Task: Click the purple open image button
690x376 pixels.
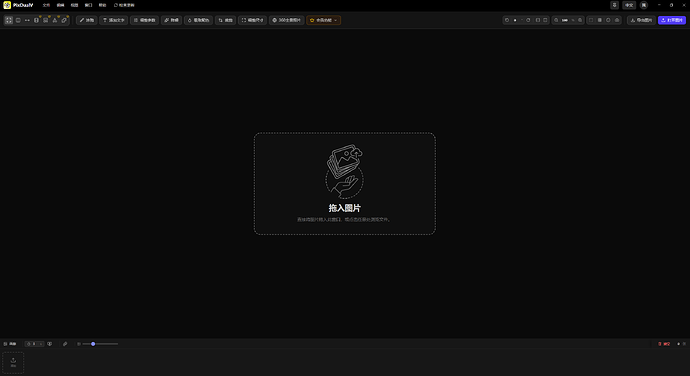Action: click(672, 20)
